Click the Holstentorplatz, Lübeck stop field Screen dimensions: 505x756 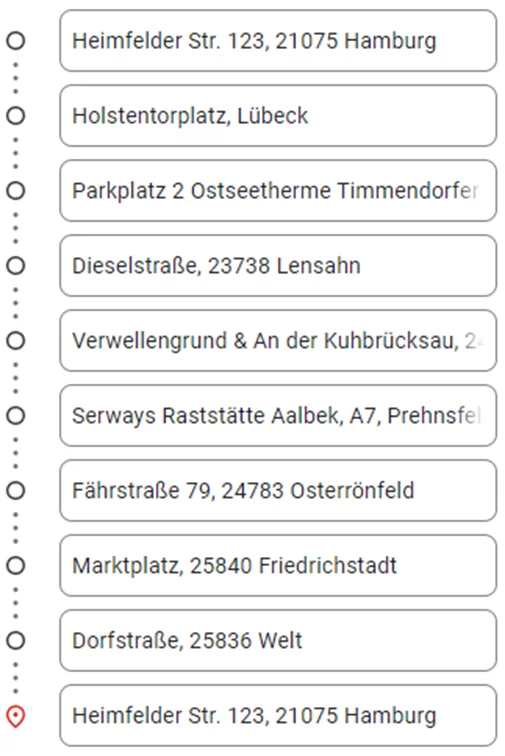point(278,116)
